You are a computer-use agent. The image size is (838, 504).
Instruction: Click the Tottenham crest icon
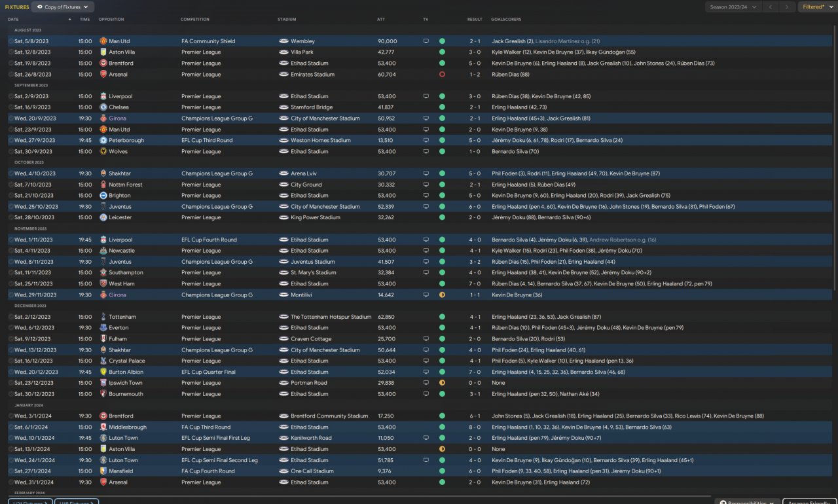pyautogui.click(x=103, y=317)
